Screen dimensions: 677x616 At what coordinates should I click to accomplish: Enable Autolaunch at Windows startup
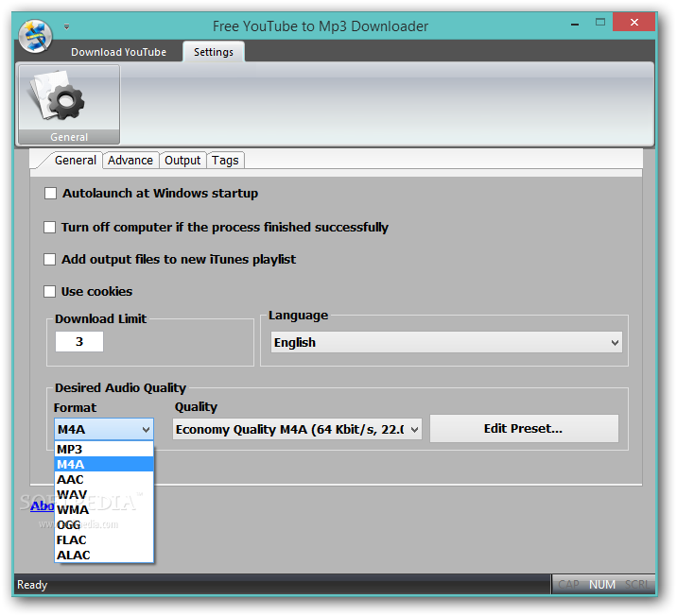pos(50,194)
